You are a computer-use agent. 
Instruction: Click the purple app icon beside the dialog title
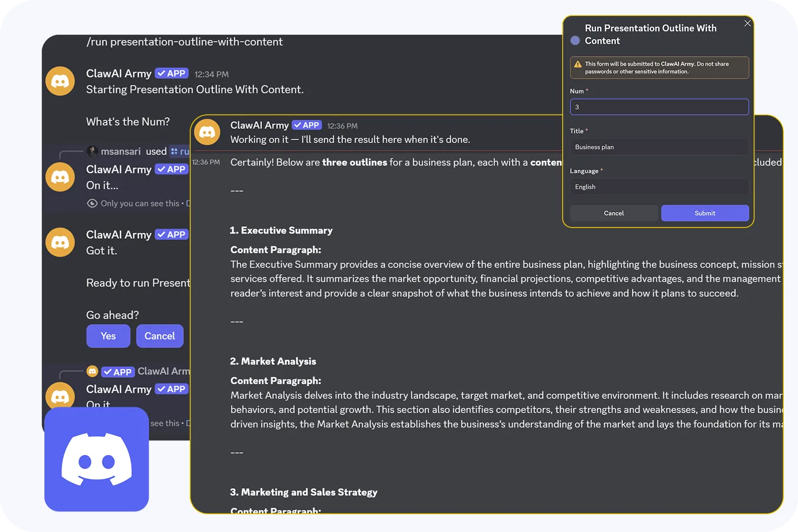click(x=575, y=41)
